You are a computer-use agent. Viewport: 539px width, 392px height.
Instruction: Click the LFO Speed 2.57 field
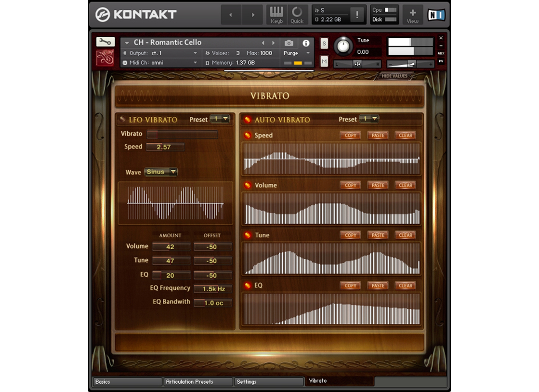tap(165, 147)
